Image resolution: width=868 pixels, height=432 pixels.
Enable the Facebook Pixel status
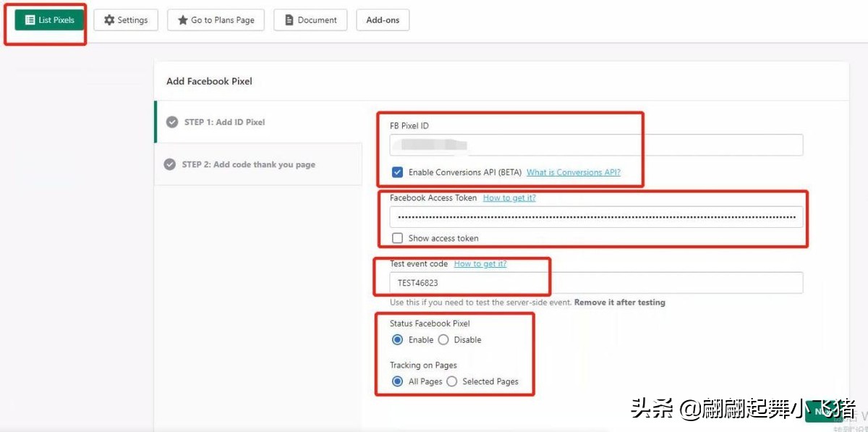tap(397, 339)
